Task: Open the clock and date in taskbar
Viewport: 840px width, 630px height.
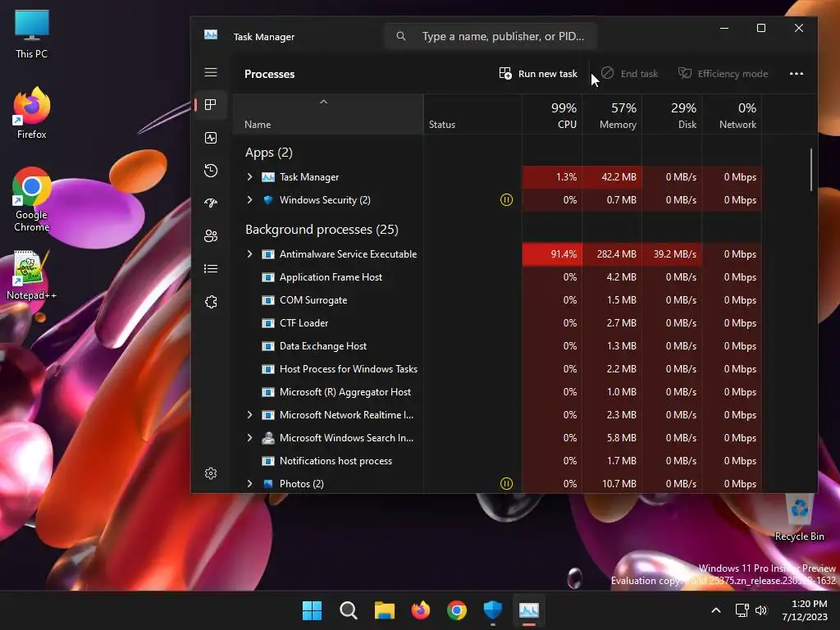Action: pyautogui.click(x=805, y=610)
